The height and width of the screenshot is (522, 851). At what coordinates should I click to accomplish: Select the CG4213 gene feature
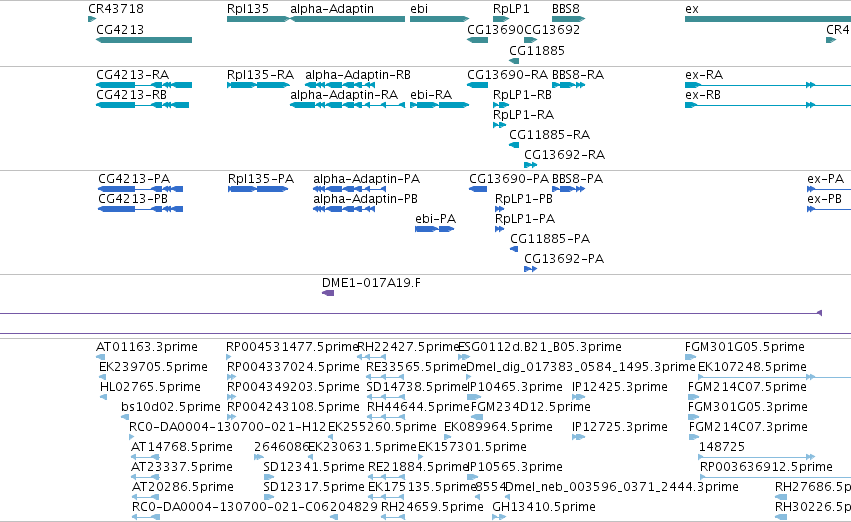coord(144,40)
